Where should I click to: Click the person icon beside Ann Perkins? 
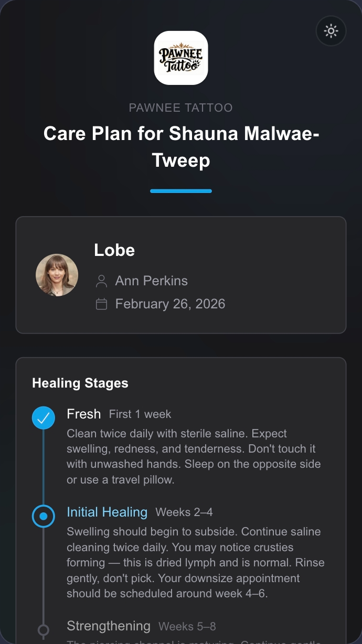click(101, 281)
